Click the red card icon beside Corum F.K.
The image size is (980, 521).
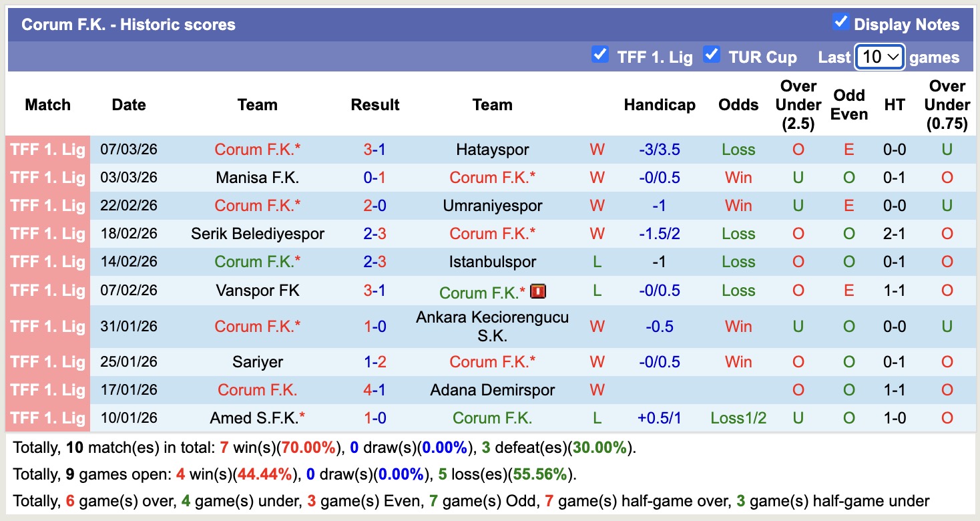coord(538,292)
